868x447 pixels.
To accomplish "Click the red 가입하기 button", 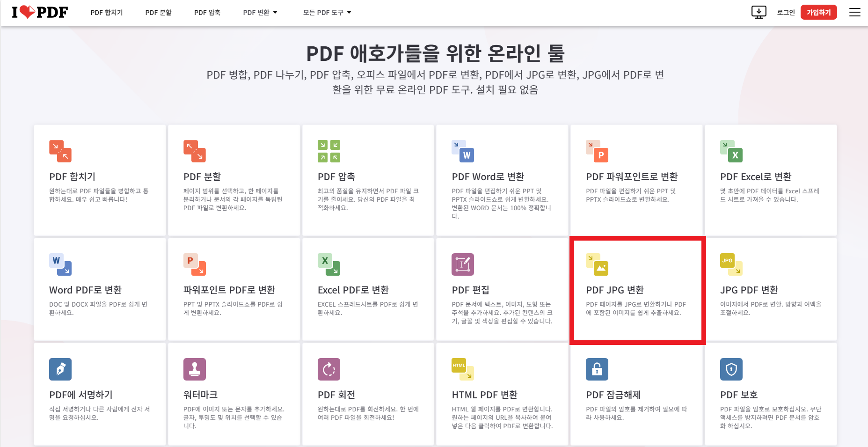I will (818, 13).
